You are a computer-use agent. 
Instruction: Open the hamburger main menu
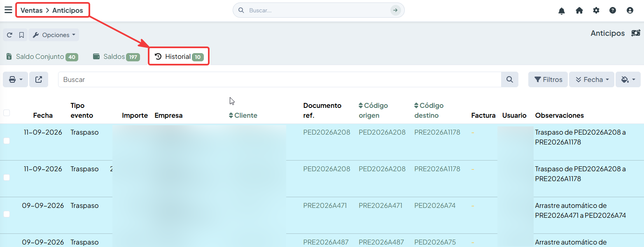8,10
